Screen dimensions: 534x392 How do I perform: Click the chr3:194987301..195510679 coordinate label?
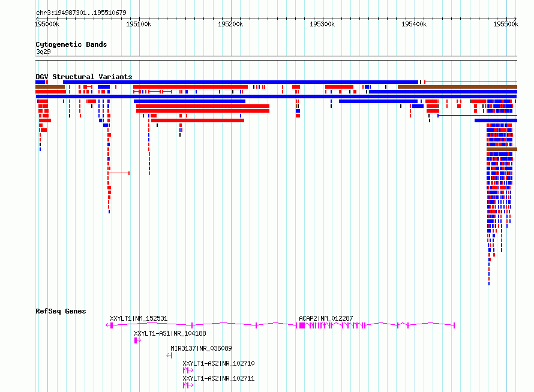tap(81, 13)
